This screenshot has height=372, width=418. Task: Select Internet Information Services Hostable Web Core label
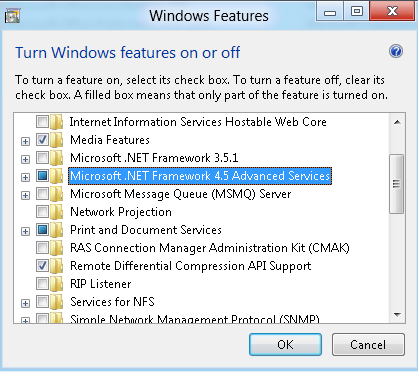click(x=198, y=122)
